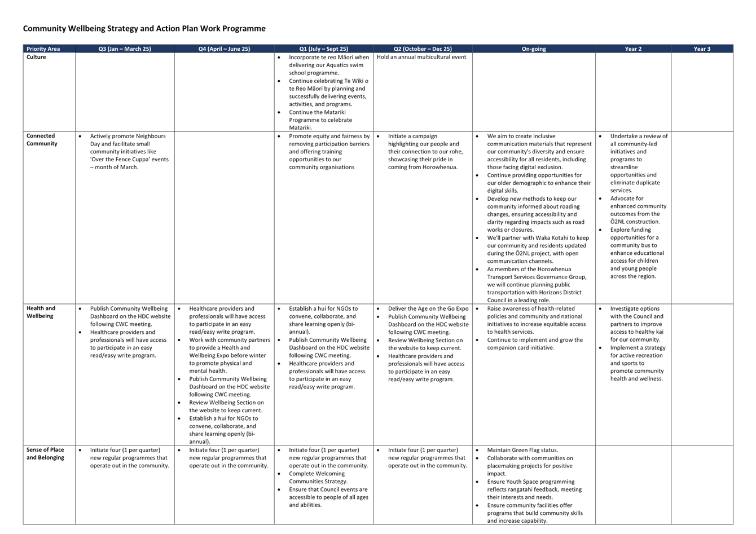The width and height of the screenshot is (756, 534).
Task: Click 'Ensure community facilities offer programs' bullet
Action: coord(535,513)
